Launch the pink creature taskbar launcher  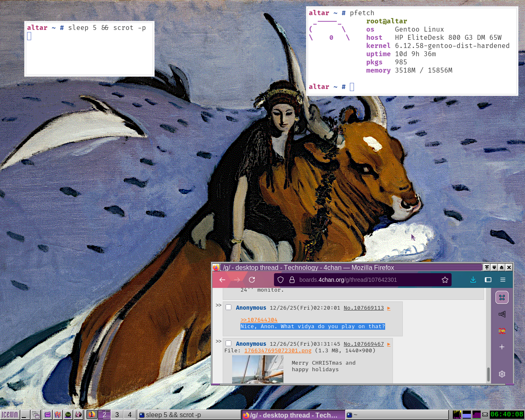point(78,415)
